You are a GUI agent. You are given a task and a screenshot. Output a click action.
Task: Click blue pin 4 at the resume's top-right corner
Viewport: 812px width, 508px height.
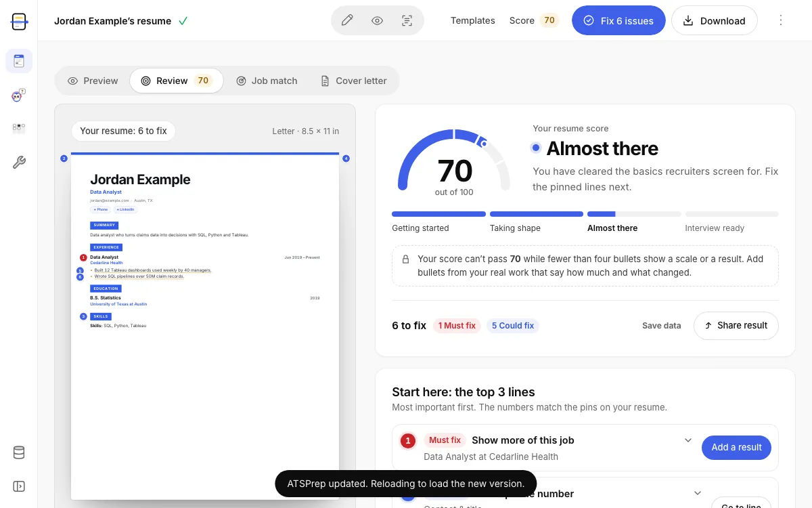346,158
